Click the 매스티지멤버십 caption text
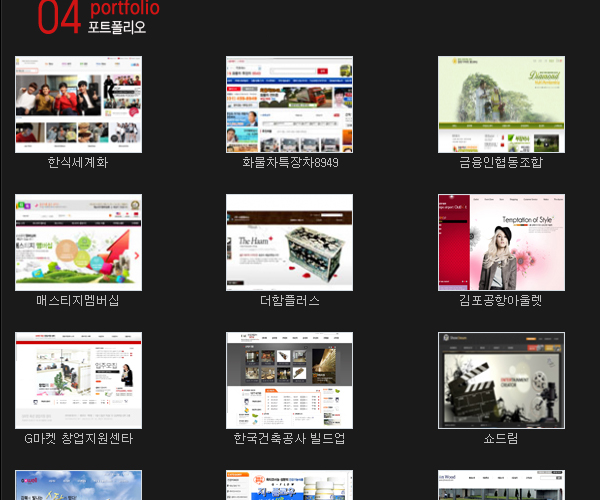600x500 pixels. pyautogui.click(x=78, y=300)
